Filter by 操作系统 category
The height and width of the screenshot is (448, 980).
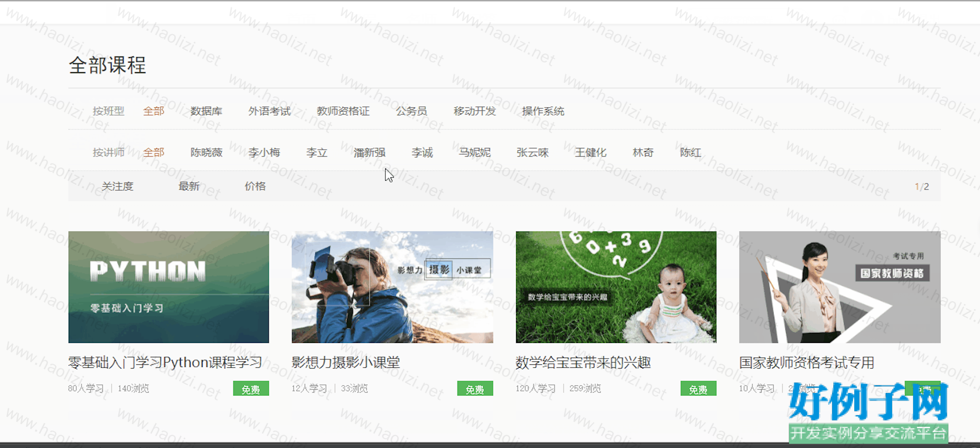coord(543,111)
